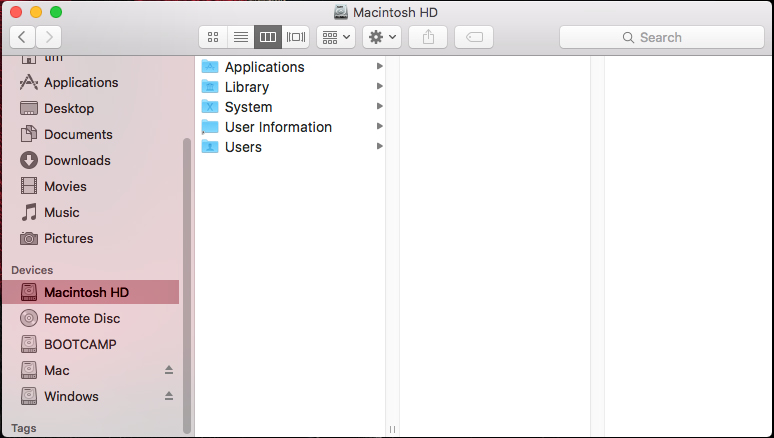Click the Edit Tags toolbar button
Image resolution: width=774 pixels, height=438 pixels.
coord(474,37)
